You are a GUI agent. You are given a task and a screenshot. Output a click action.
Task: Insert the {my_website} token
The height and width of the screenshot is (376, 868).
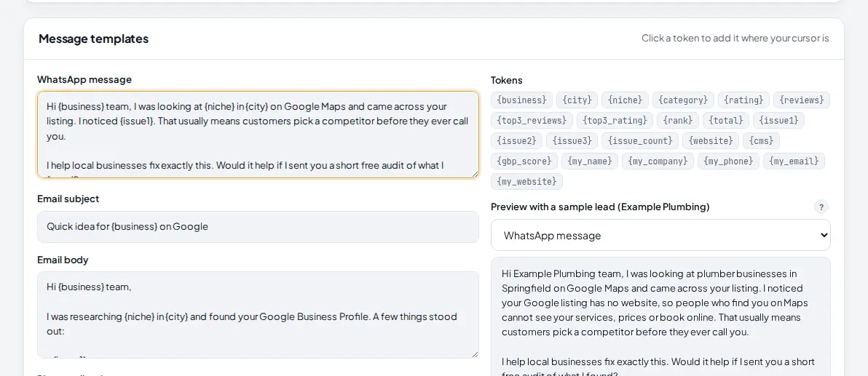pos(526,182)
